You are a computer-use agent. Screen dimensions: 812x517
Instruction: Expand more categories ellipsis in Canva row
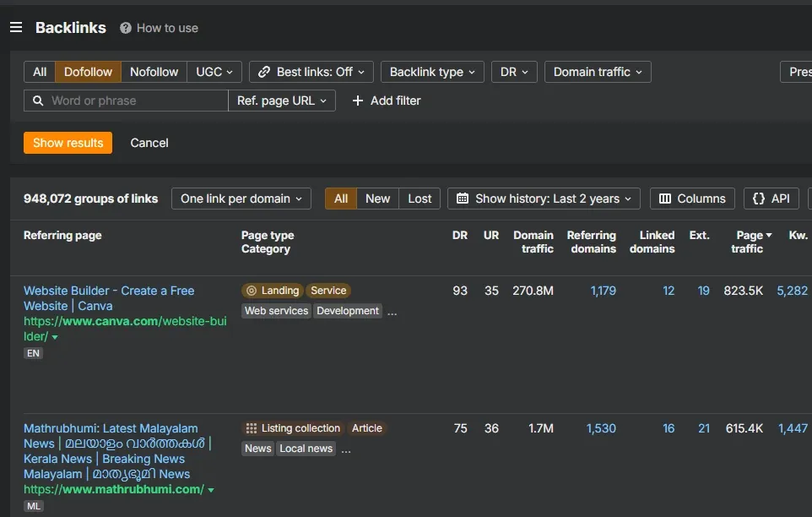click(x=392, y=313)
